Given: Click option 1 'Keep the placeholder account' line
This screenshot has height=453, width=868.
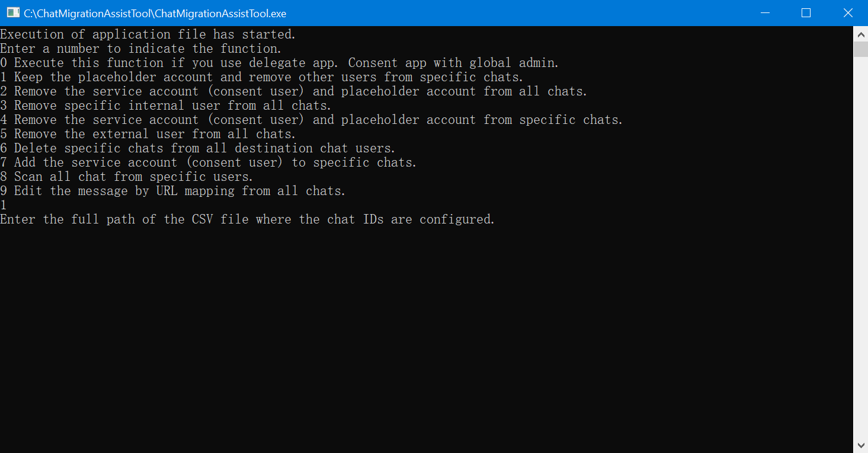Looking at the screenshot, I should pos(262,77).
